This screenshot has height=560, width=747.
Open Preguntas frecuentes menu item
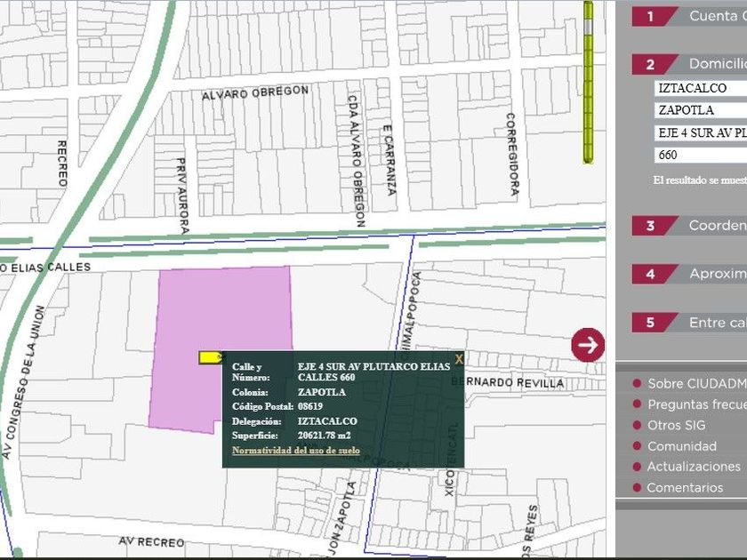[x=695, y=404]
